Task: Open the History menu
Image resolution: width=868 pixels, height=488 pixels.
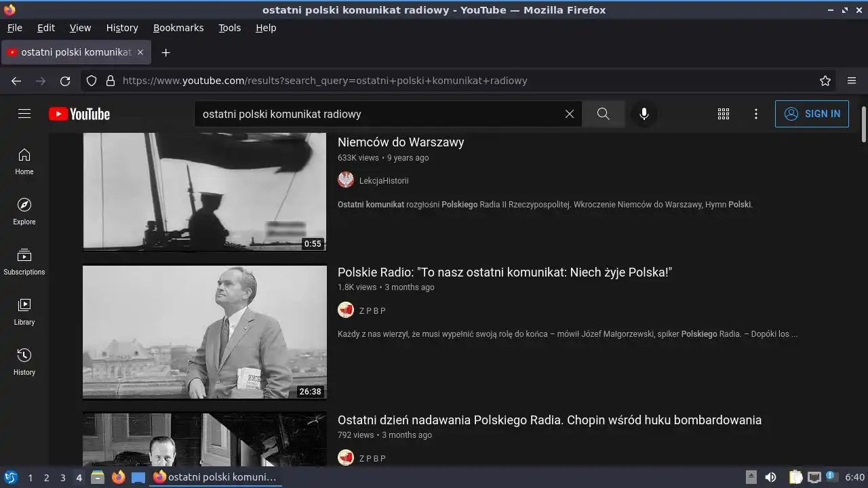Action: [122, 28]
